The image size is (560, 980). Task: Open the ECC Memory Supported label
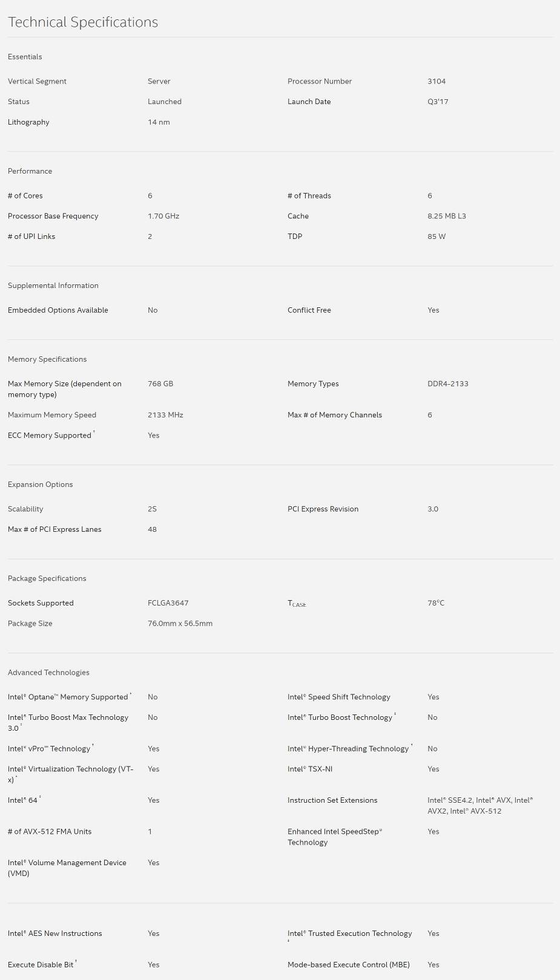(51, 435)
